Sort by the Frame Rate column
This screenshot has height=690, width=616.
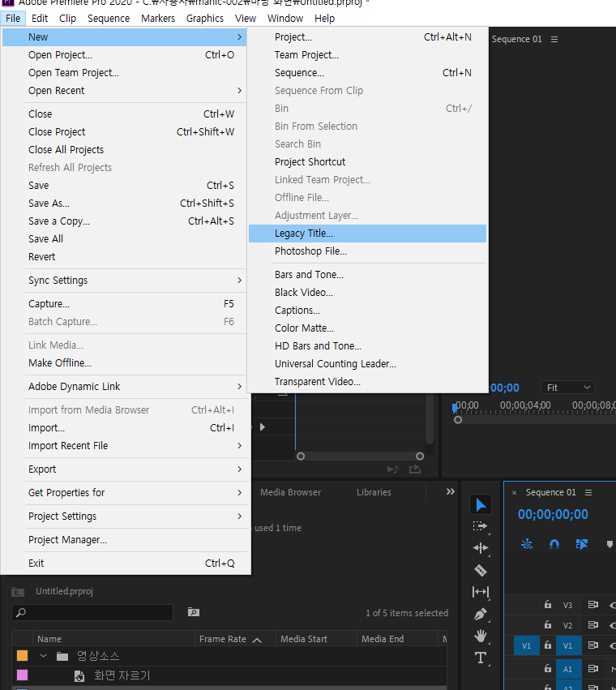coord(235,639)
